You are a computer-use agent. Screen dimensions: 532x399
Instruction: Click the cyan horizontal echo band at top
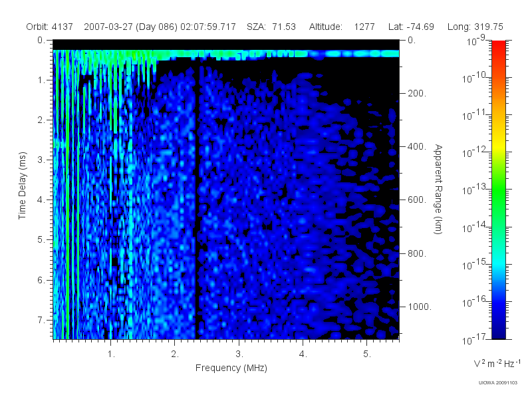226,54
